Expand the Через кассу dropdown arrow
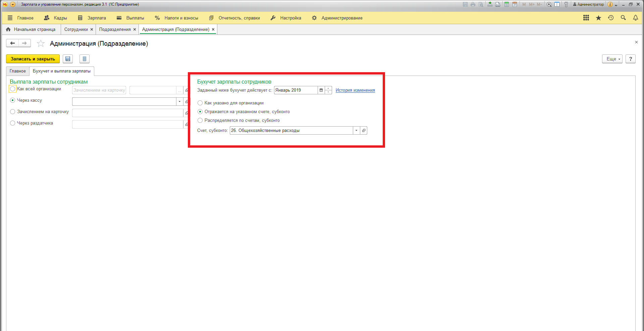The height and width of the screenshot is (331, 644). (x=179, y=101)
